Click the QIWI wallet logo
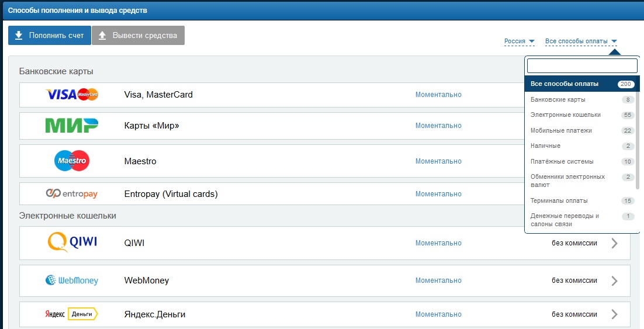644x329 pixels. (x=72, y=243)
